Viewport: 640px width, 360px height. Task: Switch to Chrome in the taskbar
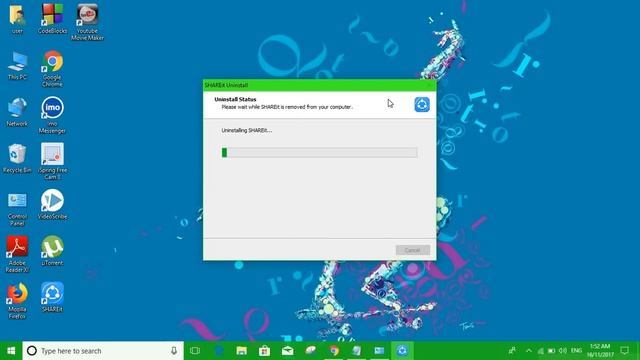334,351
